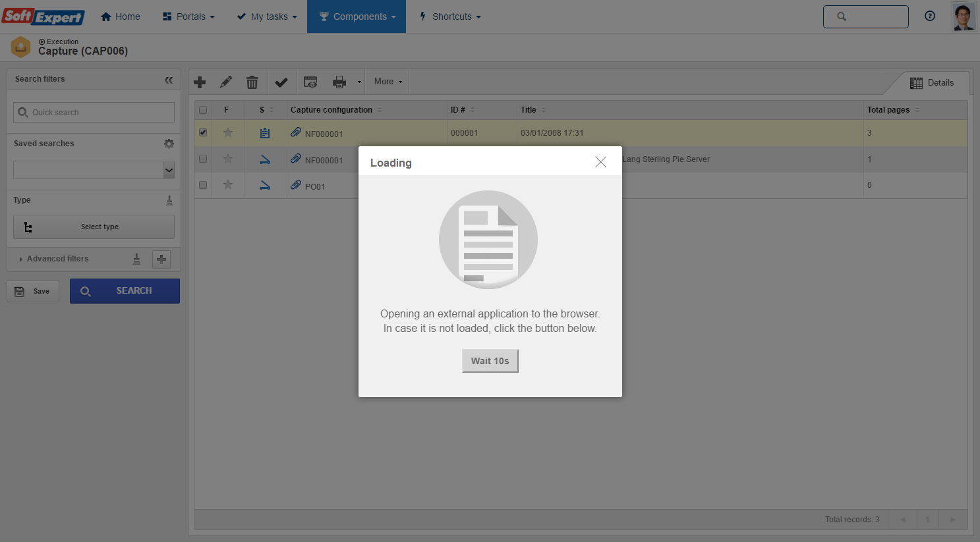Screen dimensions: 980x542
Task: Open the My tasks menu
Action: coord(267,16)
